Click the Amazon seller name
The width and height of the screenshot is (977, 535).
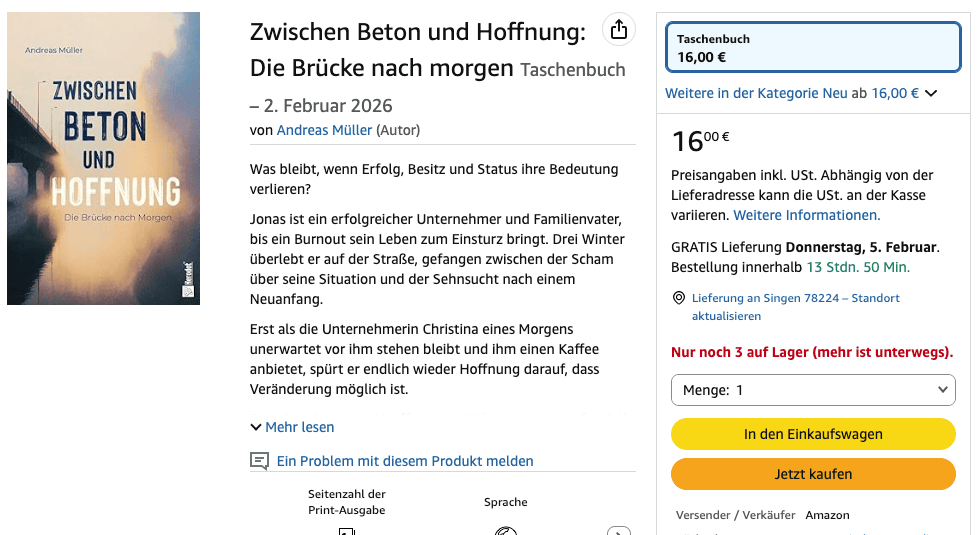tap(827, 515)
